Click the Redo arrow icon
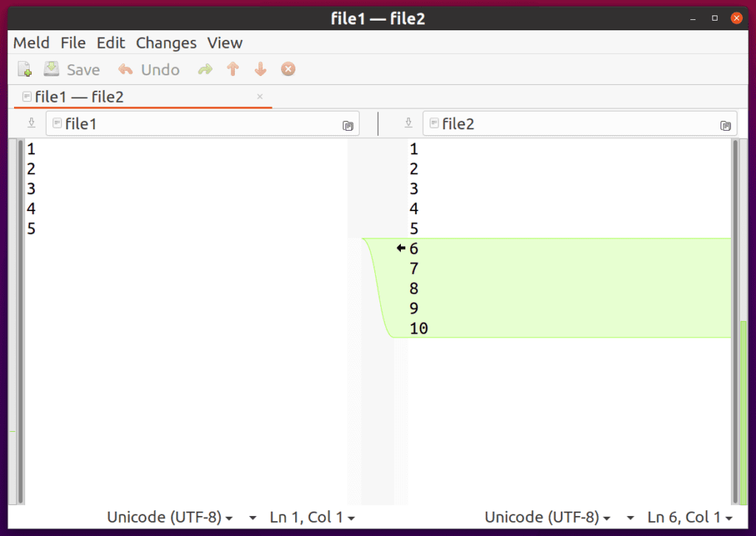 pos(205,69)
